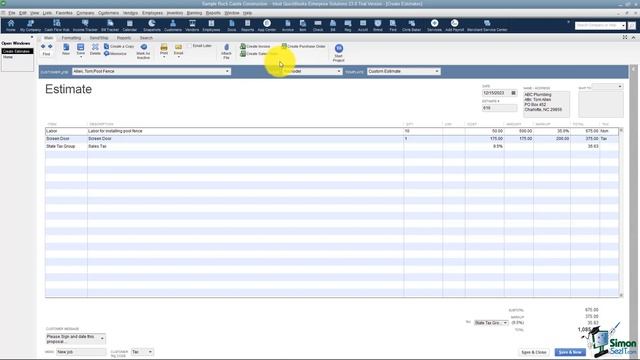Viewport: 640px width, 360px height.
Task: Toggle full screen for estimate window
Action: [x=625, y=38]
